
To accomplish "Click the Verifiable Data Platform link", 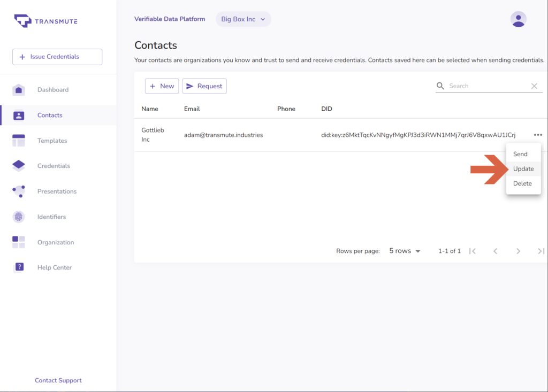I will (170, 19).
